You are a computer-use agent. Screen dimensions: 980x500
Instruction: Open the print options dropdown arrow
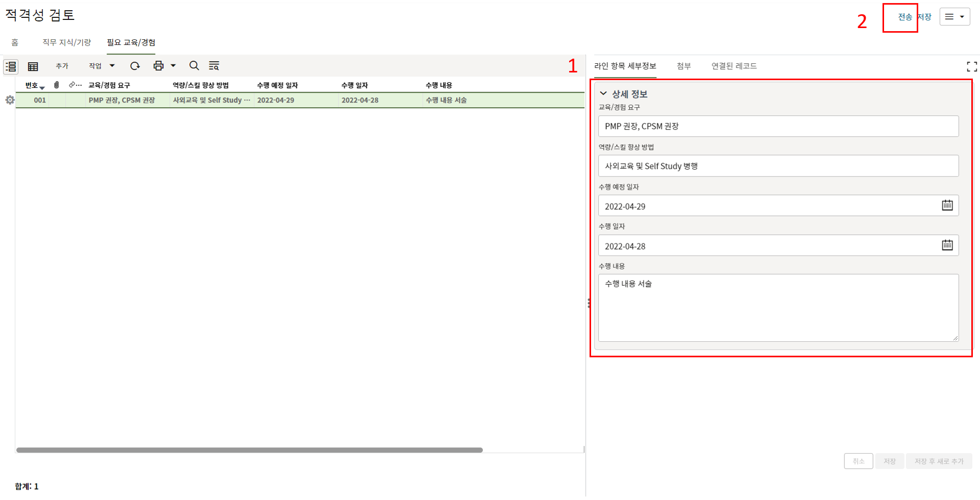pos(173,66)
